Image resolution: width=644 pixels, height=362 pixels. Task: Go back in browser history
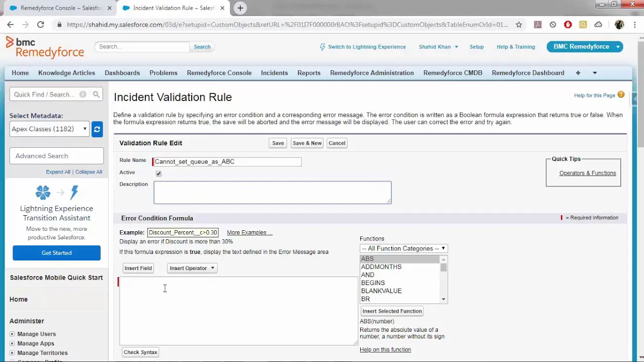[11, 25]
